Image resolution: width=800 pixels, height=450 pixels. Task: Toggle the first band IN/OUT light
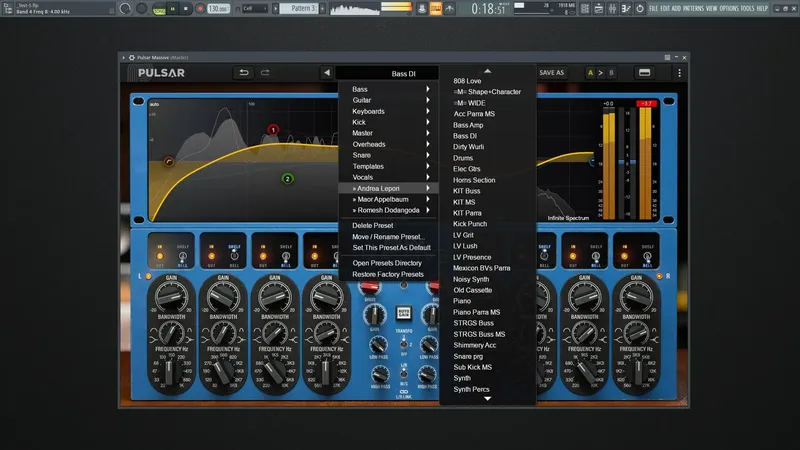tap(160, 256)
